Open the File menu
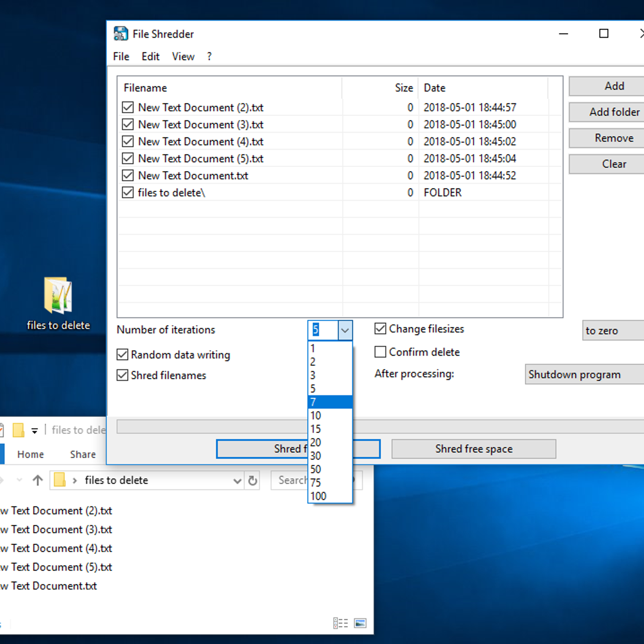Screen dimensions: 644x644 pos(121,56)
